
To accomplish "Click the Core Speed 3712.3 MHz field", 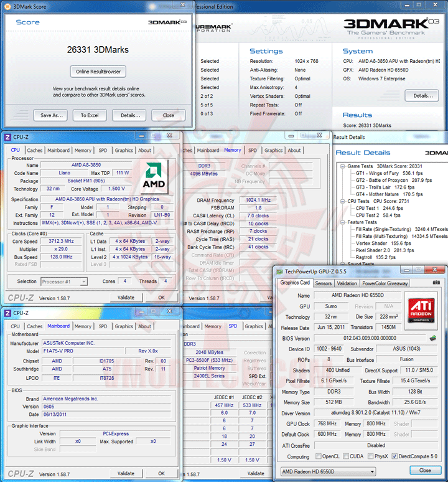I will point(61,241).
